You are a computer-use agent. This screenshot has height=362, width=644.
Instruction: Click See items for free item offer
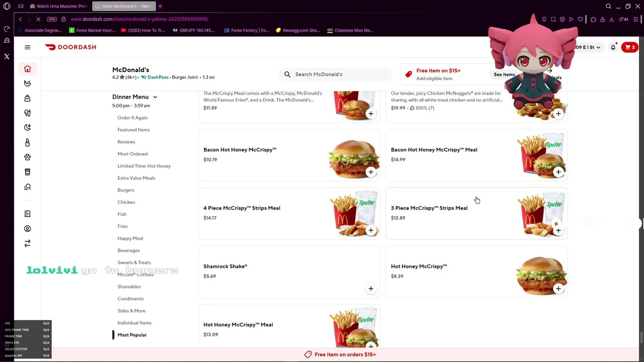[x=504, y=74]
